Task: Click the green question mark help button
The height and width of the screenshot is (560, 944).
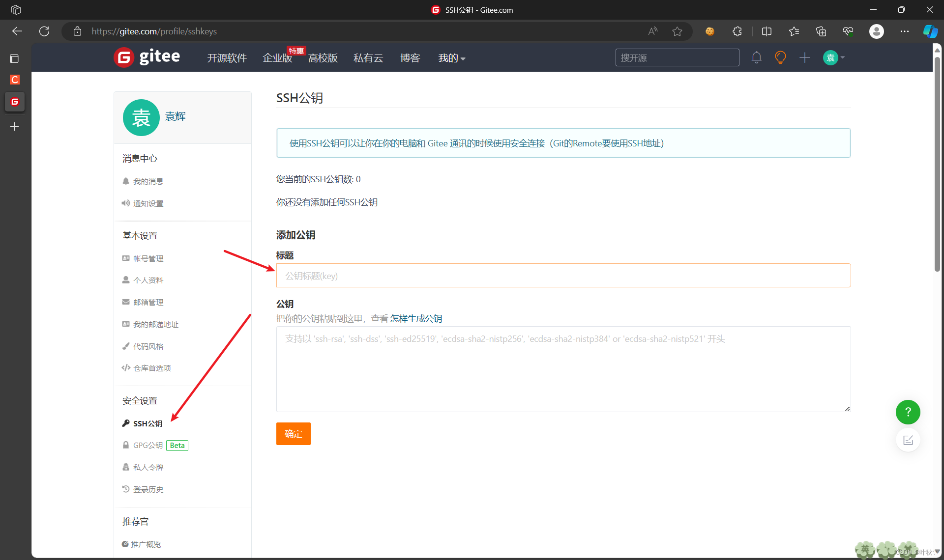Action: 908,412
